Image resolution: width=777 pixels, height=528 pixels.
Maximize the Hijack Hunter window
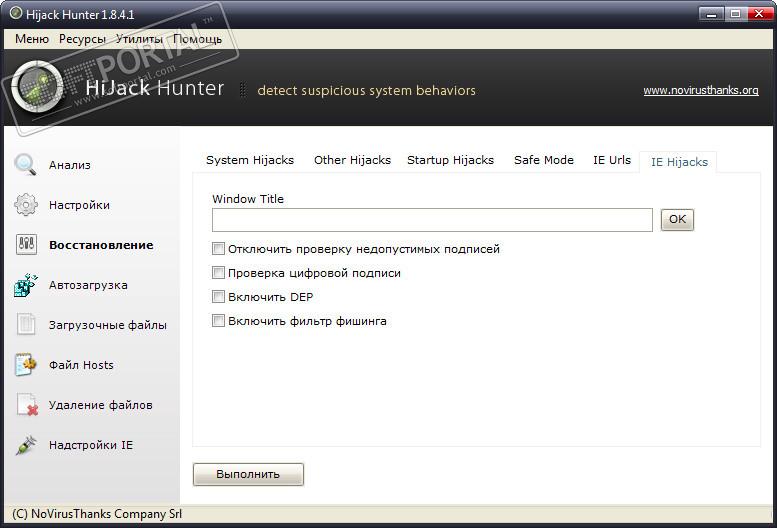click(735, 14)
